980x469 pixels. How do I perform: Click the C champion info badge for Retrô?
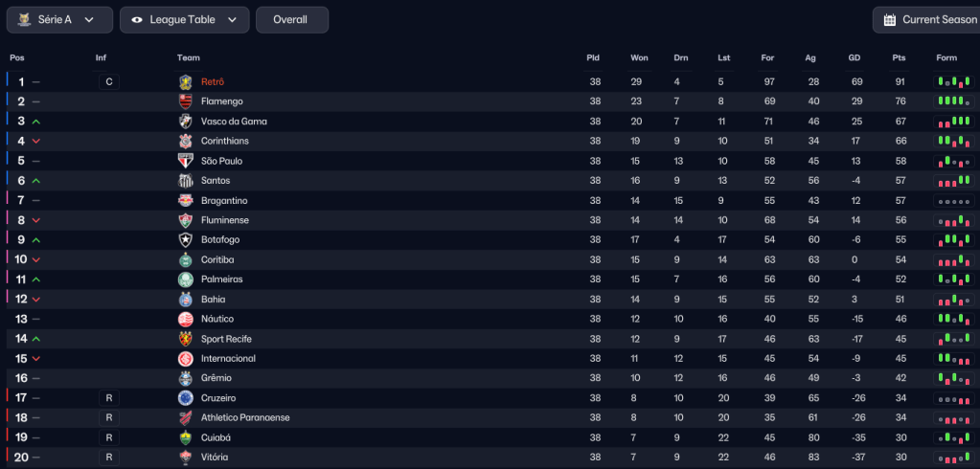[109, 81]
